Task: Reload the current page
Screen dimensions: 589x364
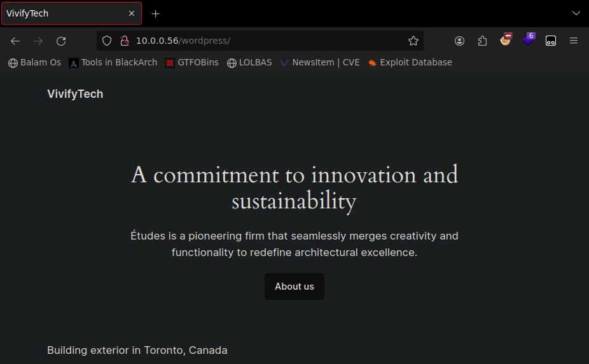Action: [x=61, y=41]
